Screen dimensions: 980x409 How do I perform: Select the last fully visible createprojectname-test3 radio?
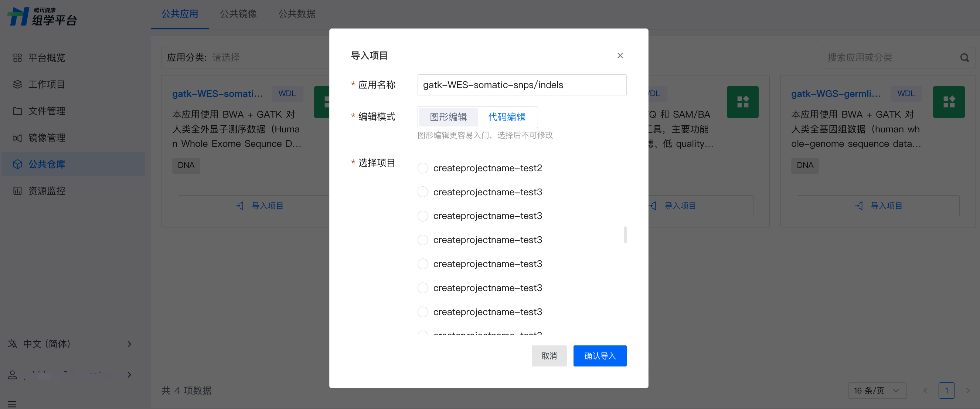(x=423, y=312)
